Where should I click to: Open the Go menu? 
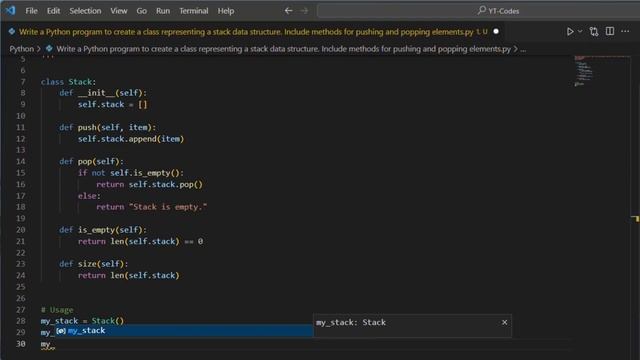coord(142,11)
